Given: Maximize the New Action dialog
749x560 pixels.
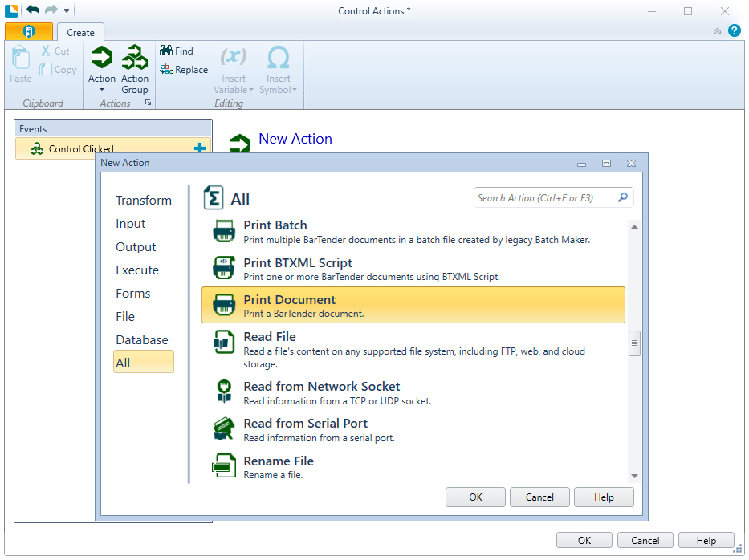Looking at the screenshot, I should click(x=606, y=164).
